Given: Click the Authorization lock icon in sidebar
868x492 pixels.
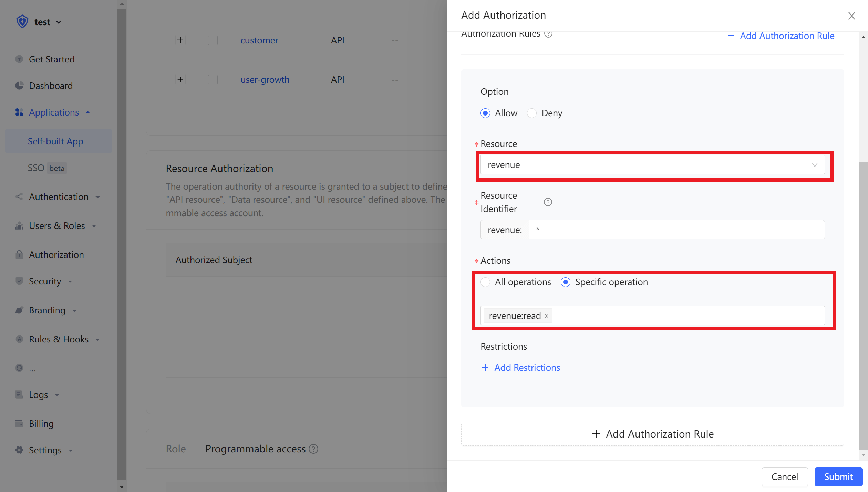Looking at the screenshot, I should pyautogui.click(x=19, y=254).
